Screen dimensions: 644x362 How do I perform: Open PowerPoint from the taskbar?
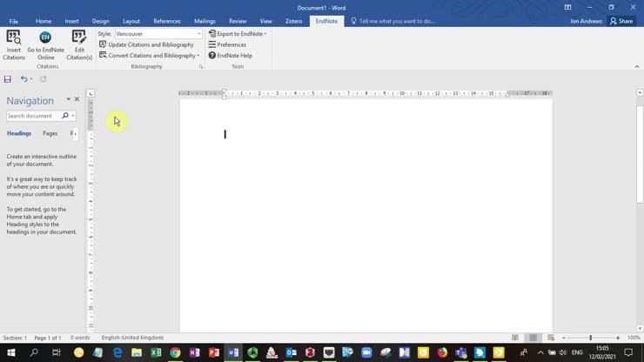213,352
